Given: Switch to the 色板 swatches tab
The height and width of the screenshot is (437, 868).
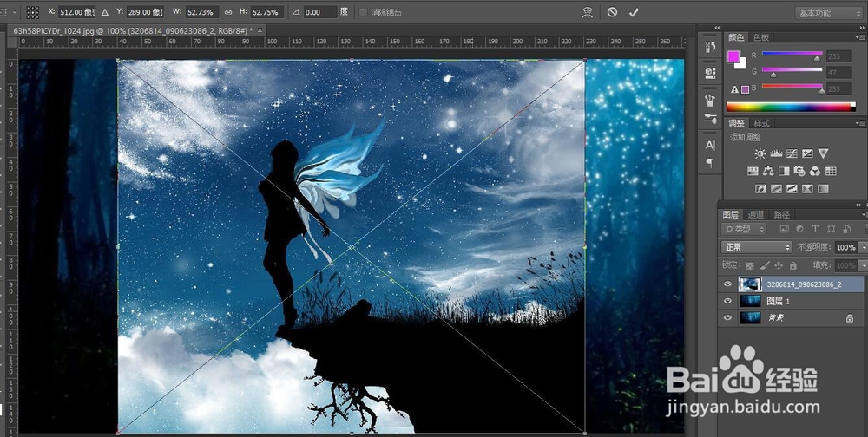Looking at the screenshot, I should tap(761, 37).
